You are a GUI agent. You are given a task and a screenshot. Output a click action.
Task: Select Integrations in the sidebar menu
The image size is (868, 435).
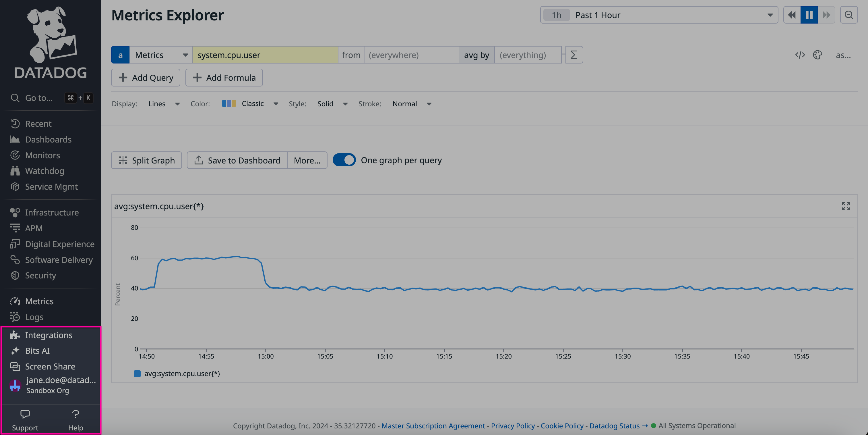49,335
